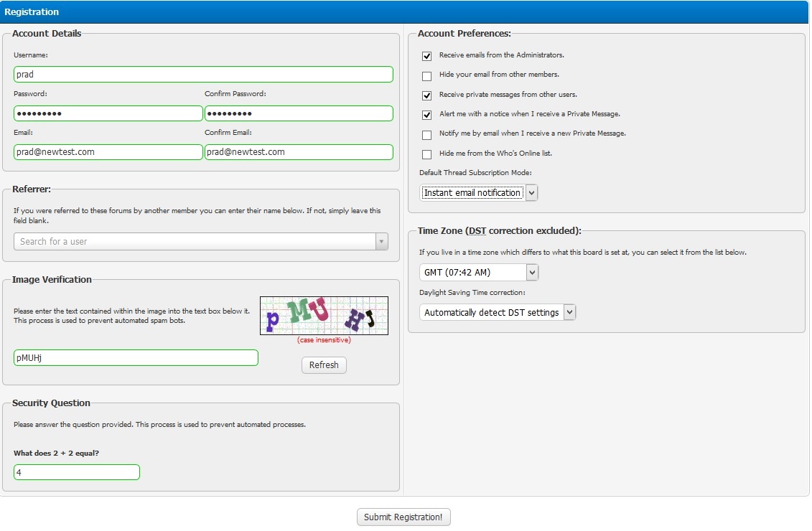Click the security question answer field
The image size is (812, 531).
(77, 472)
